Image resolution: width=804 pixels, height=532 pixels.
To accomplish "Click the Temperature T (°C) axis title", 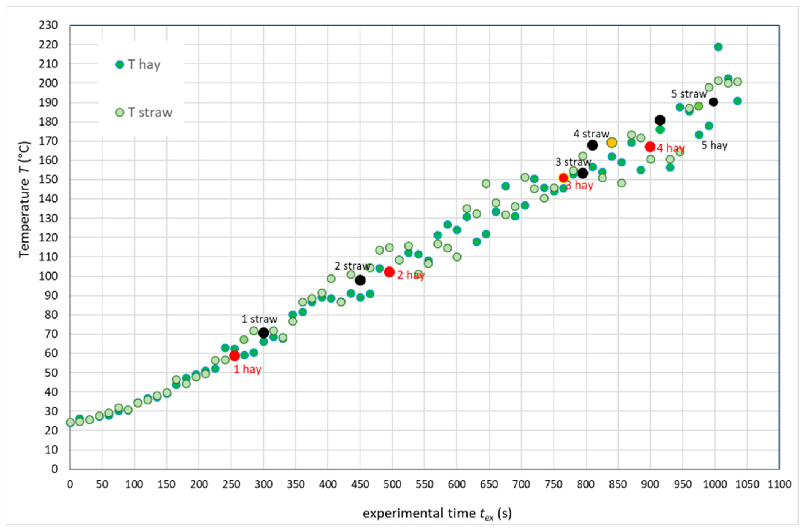I will click(x=25, y=200).
